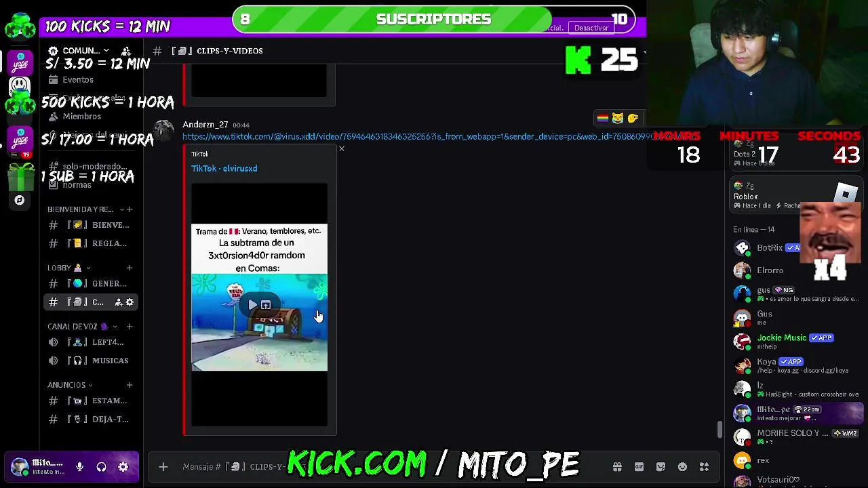
Task: Add a channel to BIENVENIDA Y RE... category
Action: [x=130, y=209]
